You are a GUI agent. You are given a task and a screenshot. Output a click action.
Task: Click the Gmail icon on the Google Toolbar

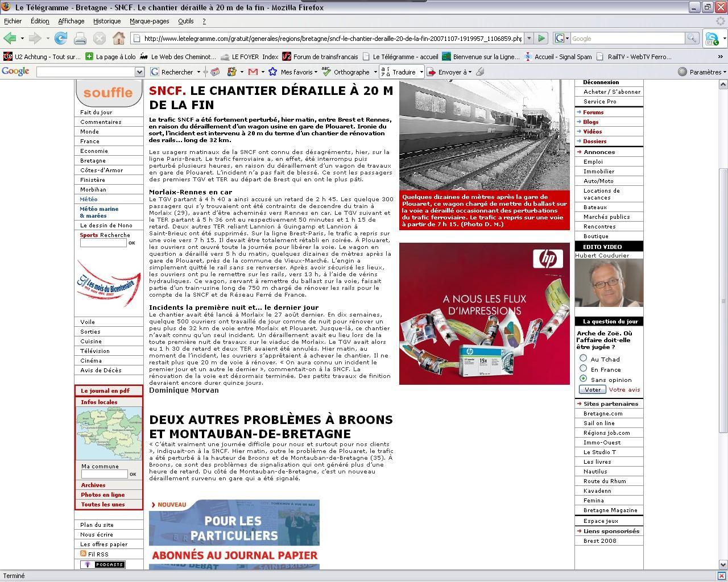point(253,72)
